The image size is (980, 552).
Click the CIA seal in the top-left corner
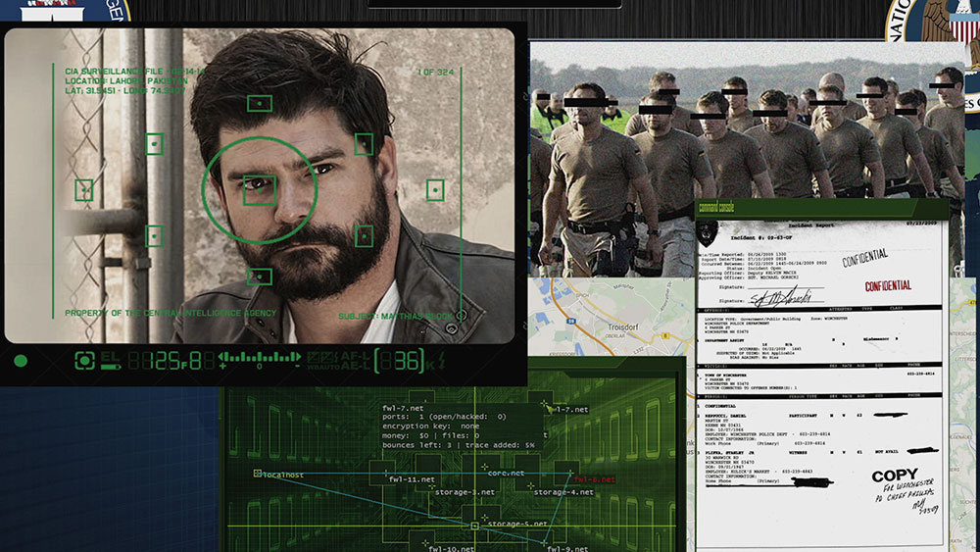pos(66,10)
